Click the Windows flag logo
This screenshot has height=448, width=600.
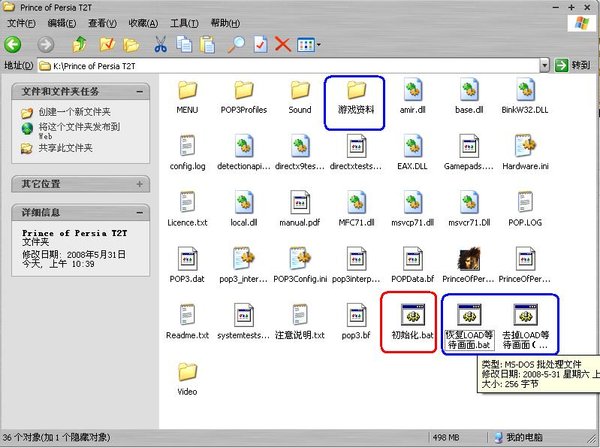pos(581,23)
